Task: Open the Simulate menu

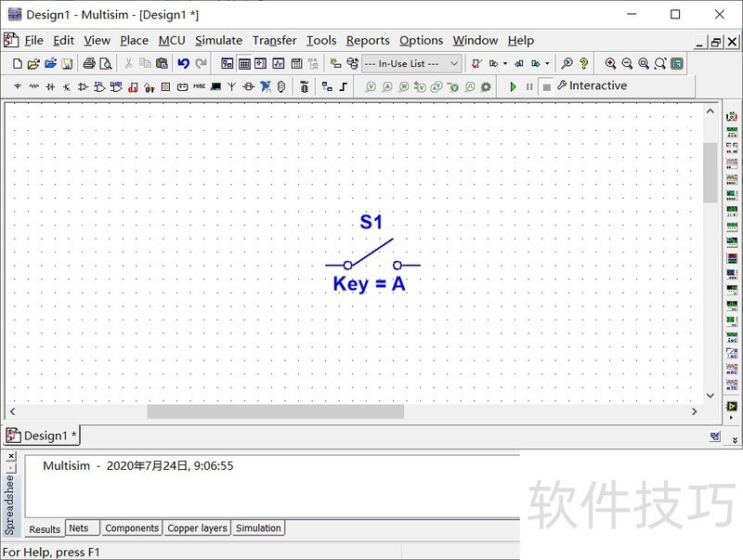Action: pos(218,40)
